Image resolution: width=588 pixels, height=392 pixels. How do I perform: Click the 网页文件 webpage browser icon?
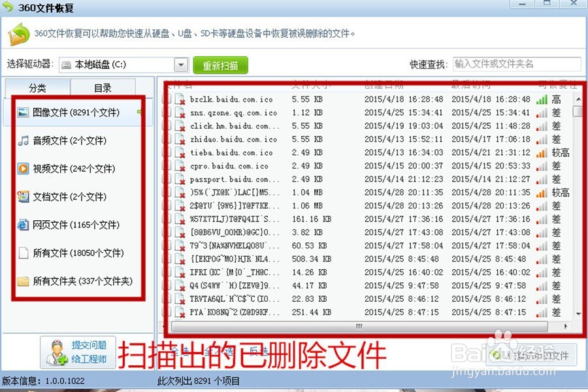coord(24,225)
